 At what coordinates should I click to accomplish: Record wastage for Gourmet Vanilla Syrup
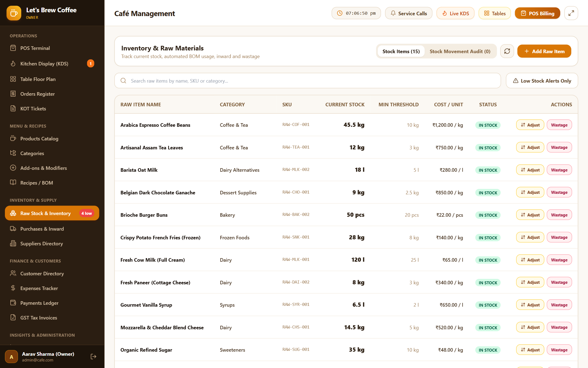click(559, 305)
